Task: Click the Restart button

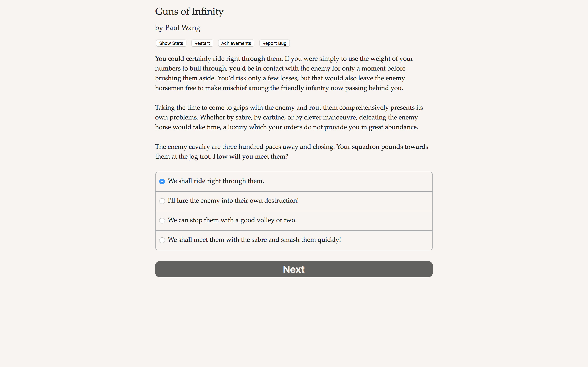Action: 202,43
